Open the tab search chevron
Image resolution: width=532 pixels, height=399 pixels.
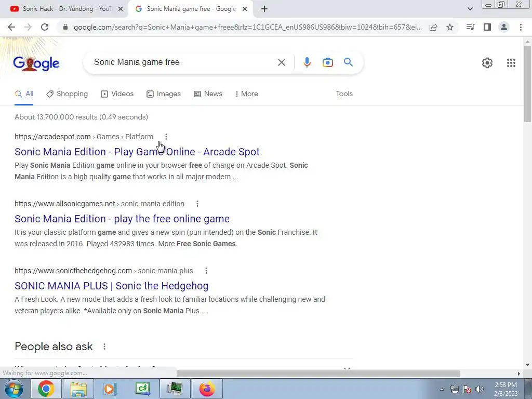(x=470, y=9)
